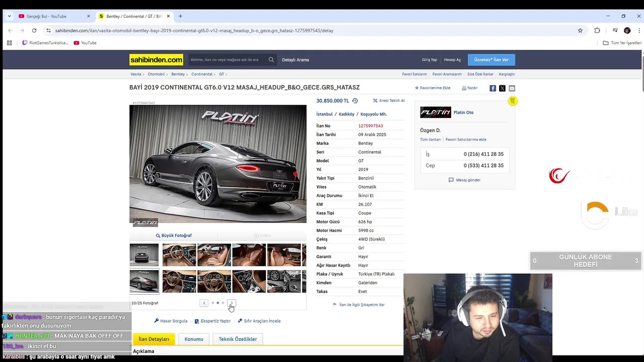Open browser apps grid icon
The image size is (644, 362).
tap(9, 43)
